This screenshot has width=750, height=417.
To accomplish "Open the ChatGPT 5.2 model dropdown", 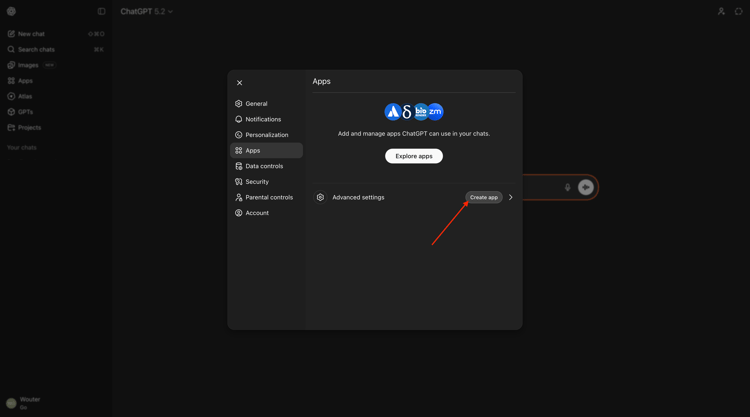I will pos(146,11).
